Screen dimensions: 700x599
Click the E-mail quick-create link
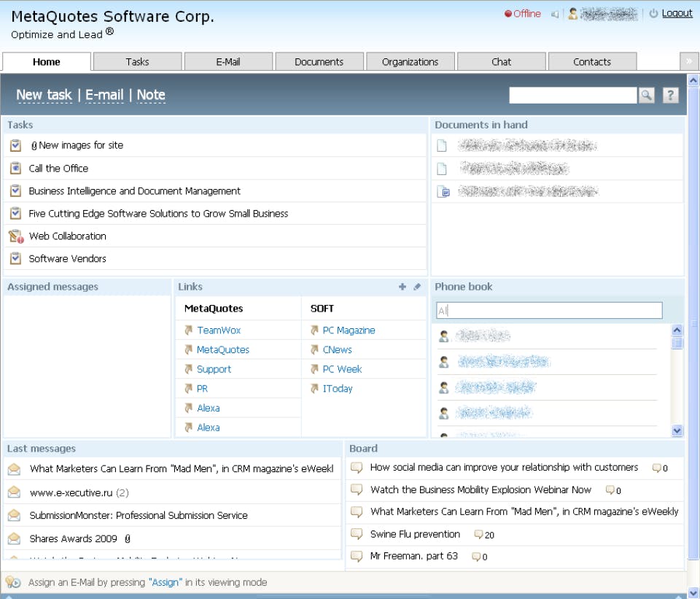pos(104,95)
